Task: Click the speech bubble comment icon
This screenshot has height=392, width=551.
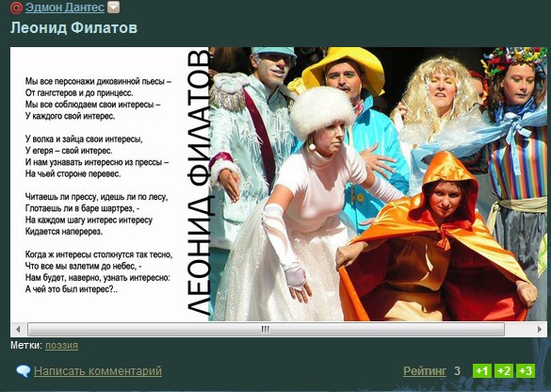Action: 24,371
